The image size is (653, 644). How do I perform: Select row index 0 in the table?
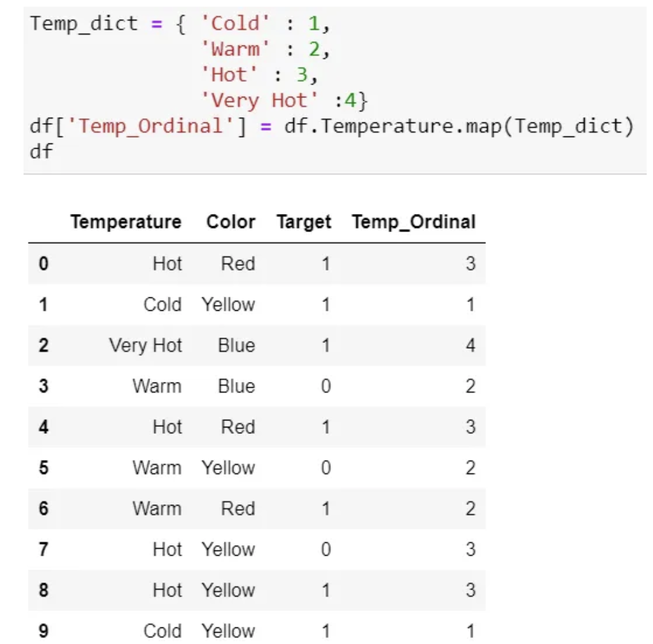point(43,264)
